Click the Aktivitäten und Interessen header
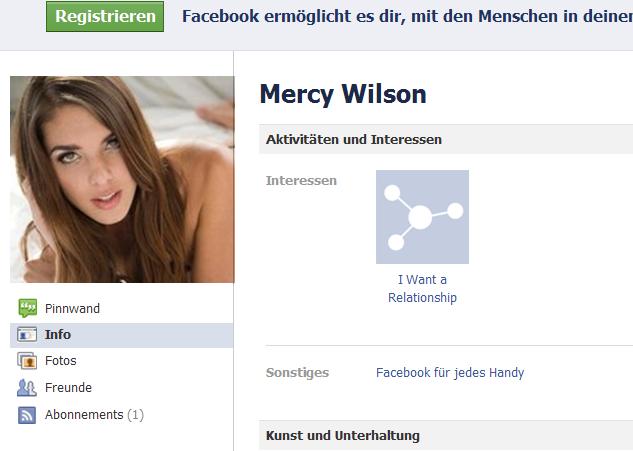This screenshot has width=633, height=451. tap(354, 140)
